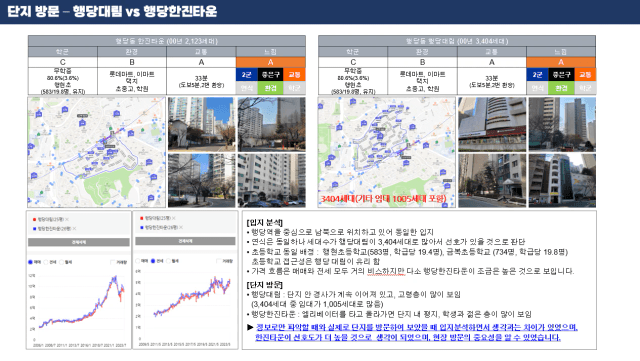Open bottom-left 한진타운 apartment photo
Screen dimensions: 640x361
[x=202, y=180]
